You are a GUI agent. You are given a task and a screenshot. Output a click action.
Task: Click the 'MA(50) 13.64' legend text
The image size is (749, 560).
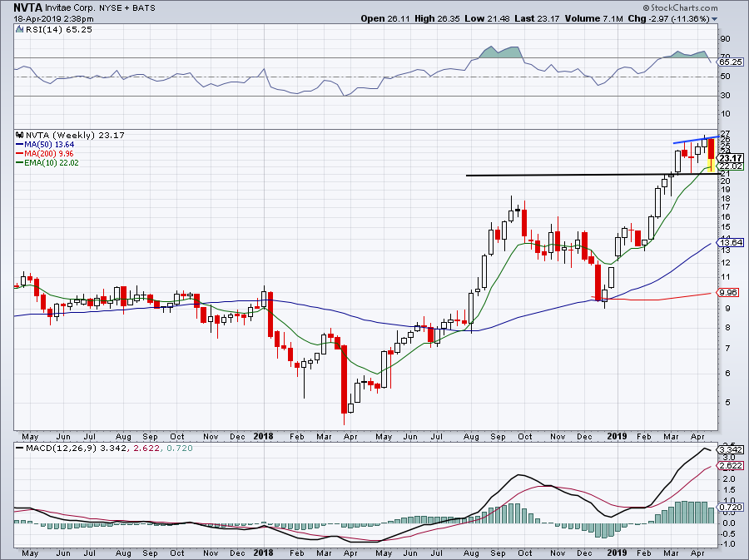point(49,144)
